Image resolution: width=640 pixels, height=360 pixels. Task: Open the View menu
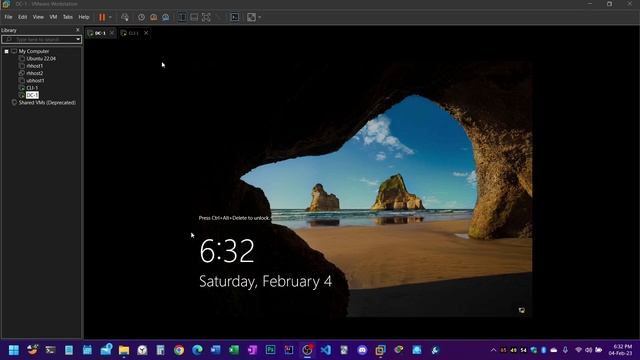(38, 17)
